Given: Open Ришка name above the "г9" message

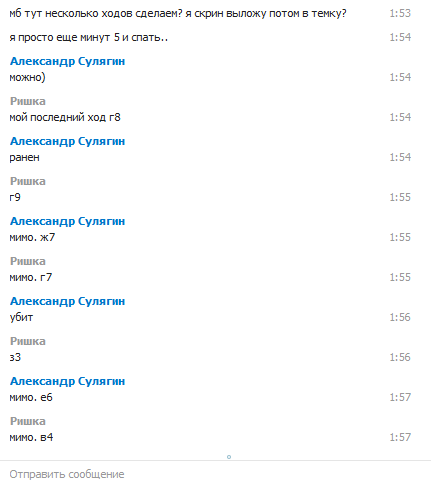Looking at the screenshot, I should pos(28,181).
